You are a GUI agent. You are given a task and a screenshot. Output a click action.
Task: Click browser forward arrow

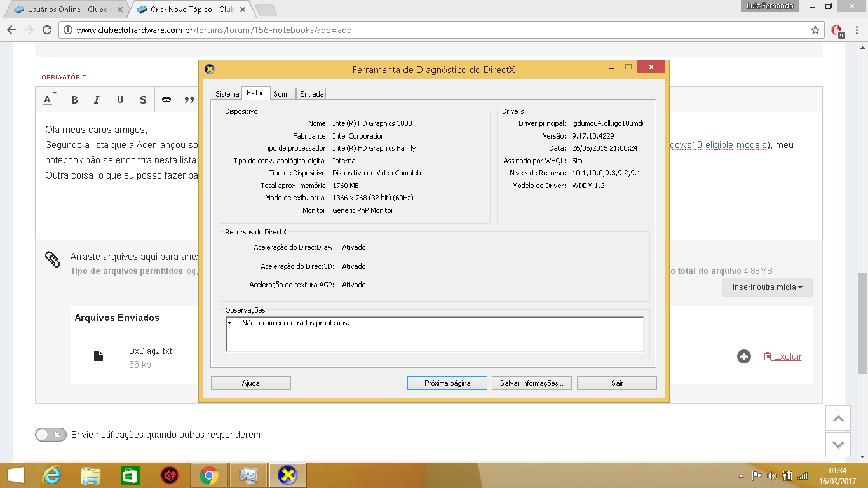pyautogui.click(x=29, y=30)
